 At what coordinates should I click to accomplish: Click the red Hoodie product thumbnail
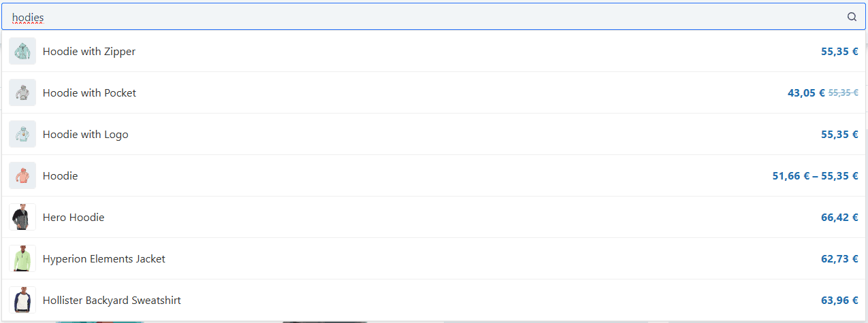(22, 175)
